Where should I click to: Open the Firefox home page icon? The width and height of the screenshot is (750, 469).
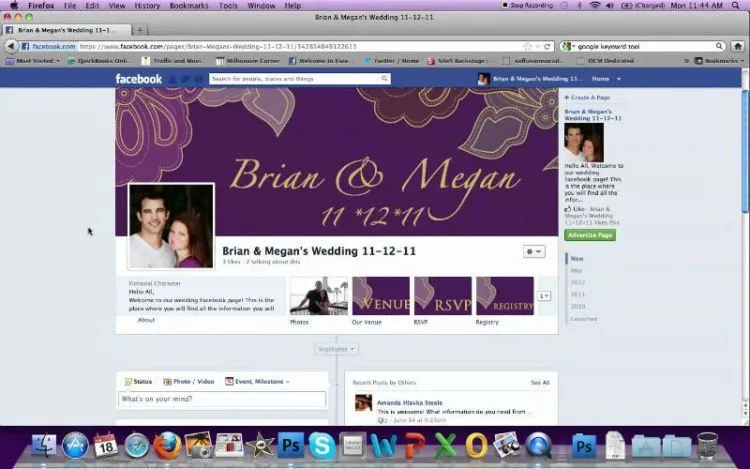click(x=738, y=46)
